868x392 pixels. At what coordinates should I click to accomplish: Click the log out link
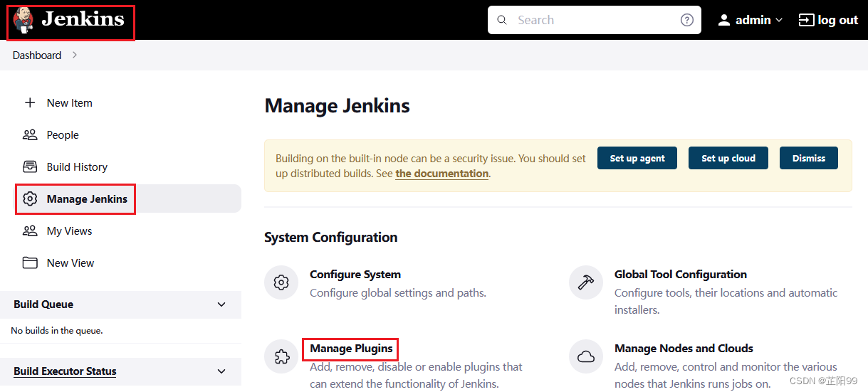click(838, 20)
